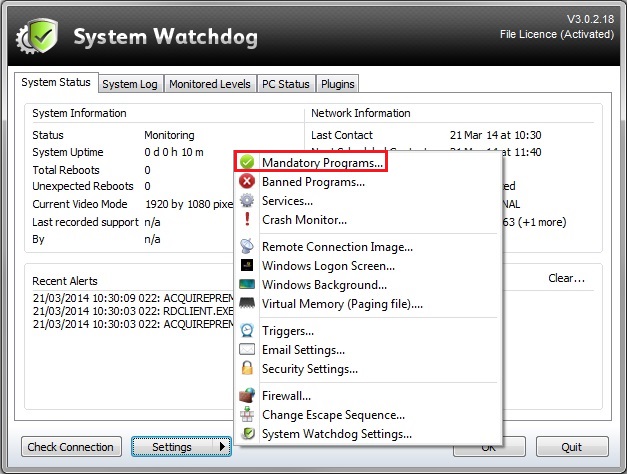
Task: Click the satellite dish Remote Connection icon
Action: (247, 246)
